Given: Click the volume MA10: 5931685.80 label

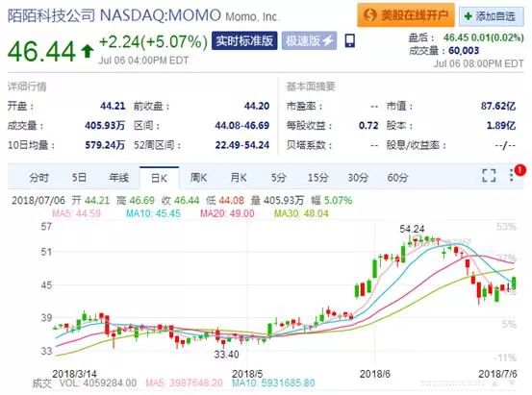Looking at the screenshot, I should click(273, 383).
